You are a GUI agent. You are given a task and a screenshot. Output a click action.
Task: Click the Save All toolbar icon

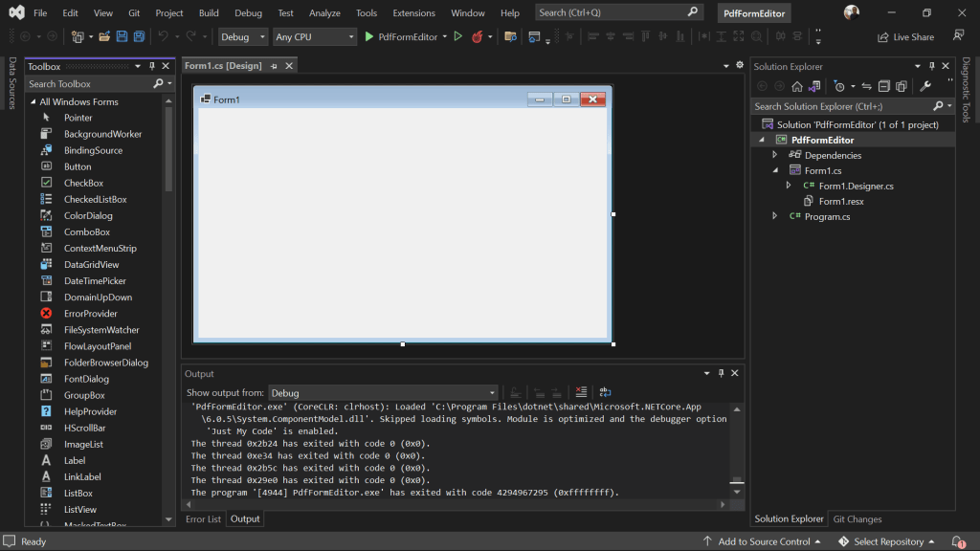tap(140, 37)
